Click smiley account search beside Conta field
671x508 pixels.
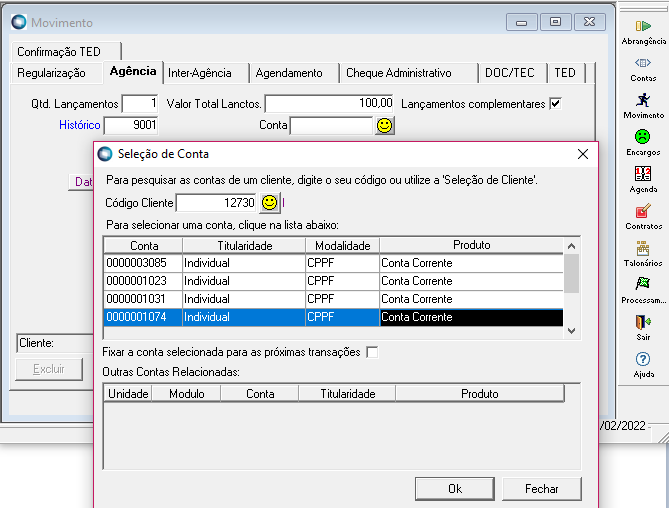coord(384,125)
